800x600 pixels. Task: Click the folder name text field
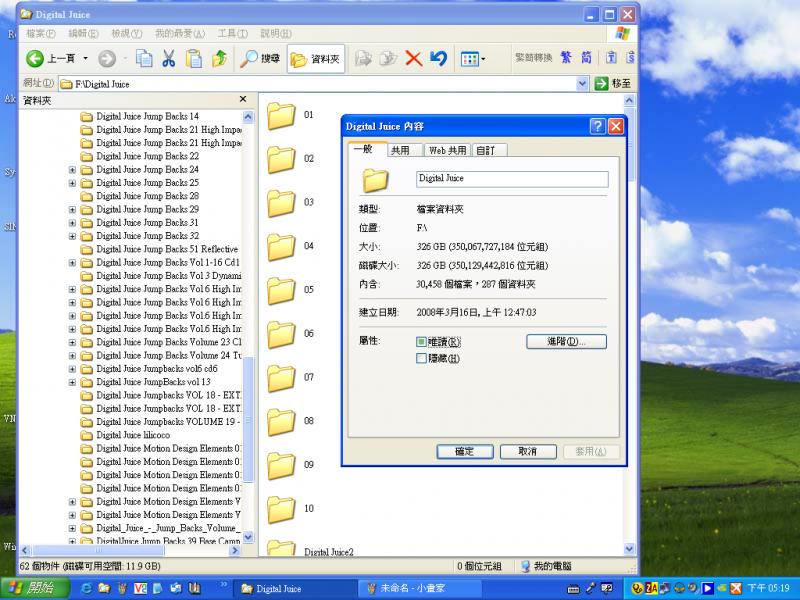click(511, 179)
